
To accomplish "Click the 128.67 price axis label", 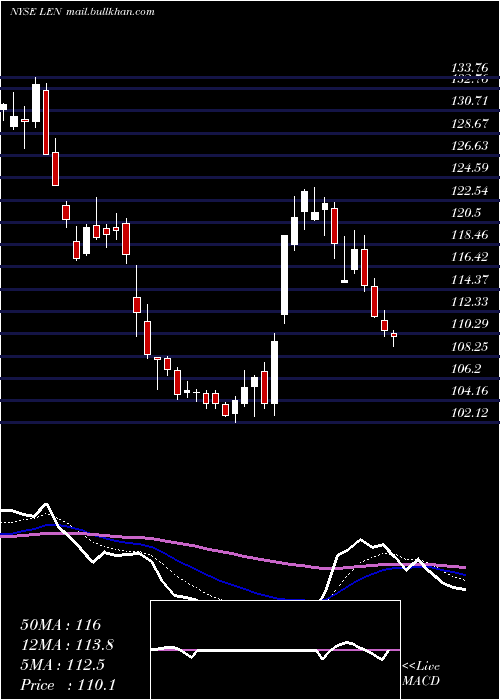I will pyautogui.click(x=469, y=124).
